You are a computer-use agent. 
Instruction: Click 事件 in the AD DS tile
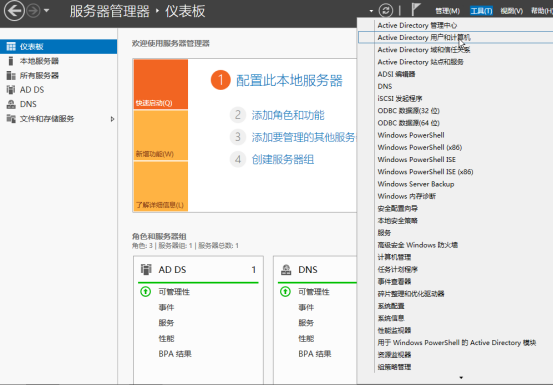click(166, 307)
